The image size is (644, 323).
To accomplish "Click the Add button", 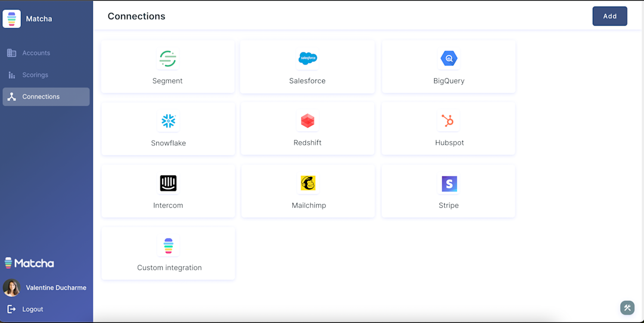I will pyautogui.click(x=609, y=17).
